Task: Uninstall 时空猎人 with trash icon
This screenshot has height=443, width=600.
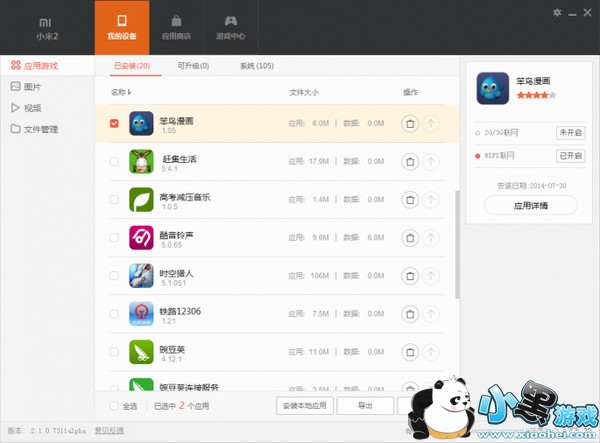Action: pyautogui.click(x=410, y=276)
